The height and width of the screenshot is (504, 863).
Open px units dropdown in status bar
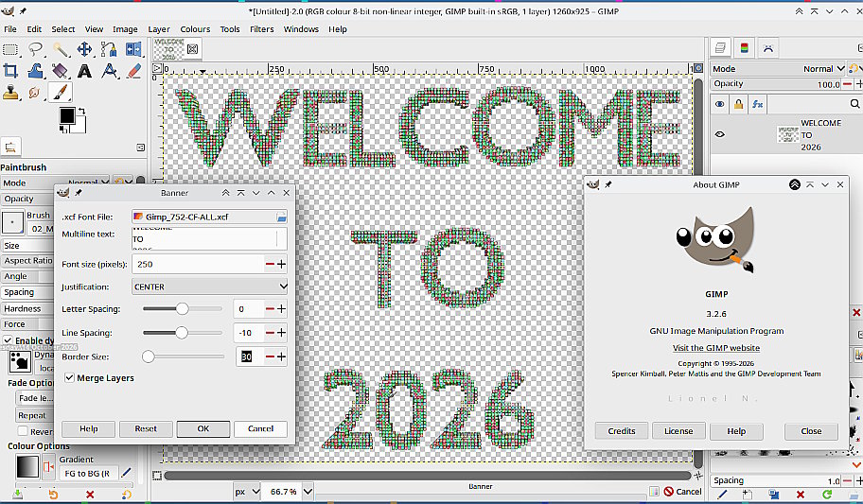247,492
